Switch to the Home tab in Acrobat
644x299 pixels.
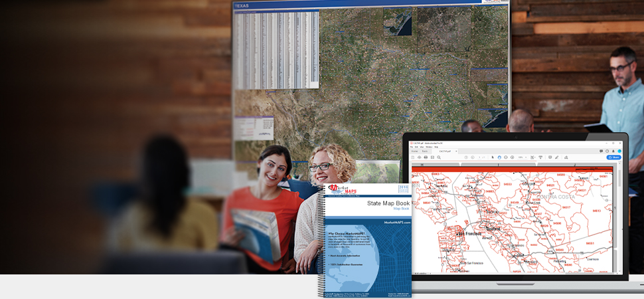414,151
